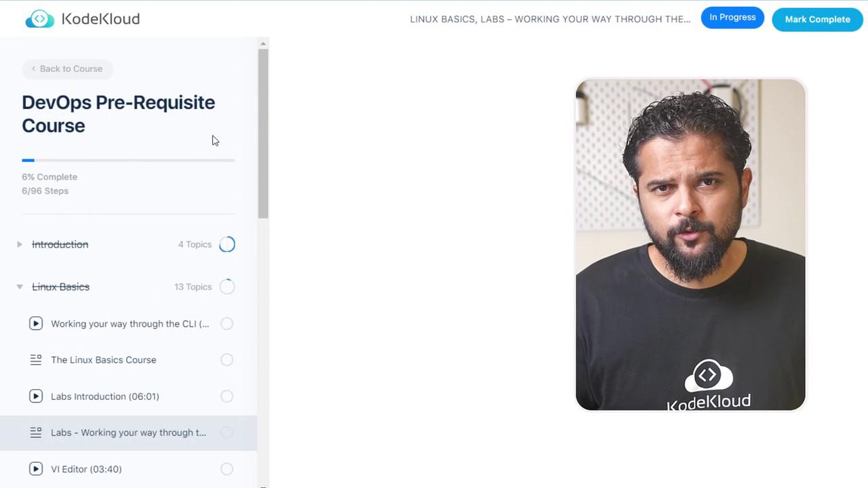
Task: Click the instructor video thumbnail
Action: tap(690, 245)
